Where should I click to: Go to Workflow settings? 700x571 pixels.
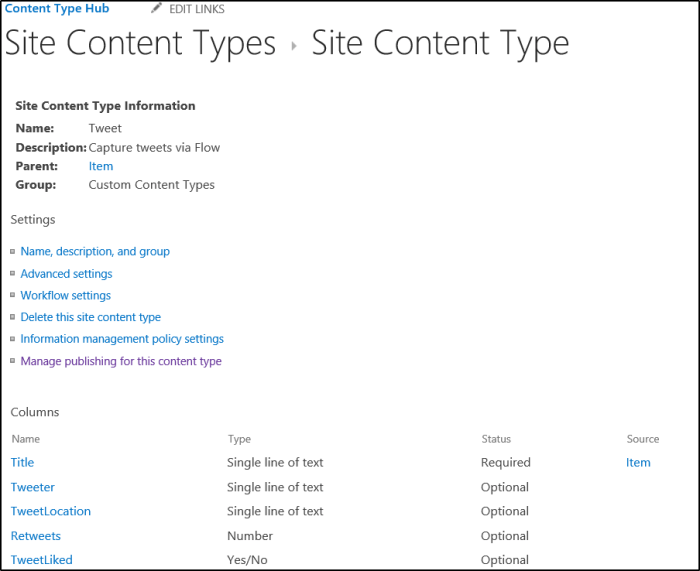[66, 295]
